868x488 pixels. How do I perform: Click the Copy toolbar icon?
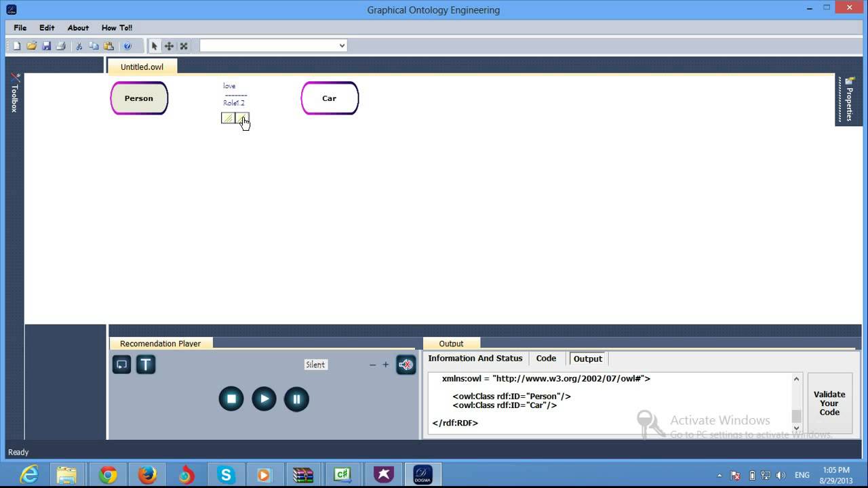pos(94,46)
